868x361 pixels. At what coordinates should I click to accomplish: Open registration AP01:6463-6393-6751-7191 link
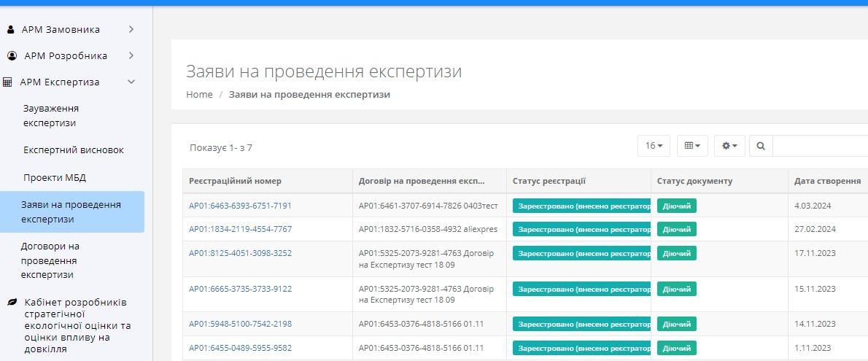[240, 206]
